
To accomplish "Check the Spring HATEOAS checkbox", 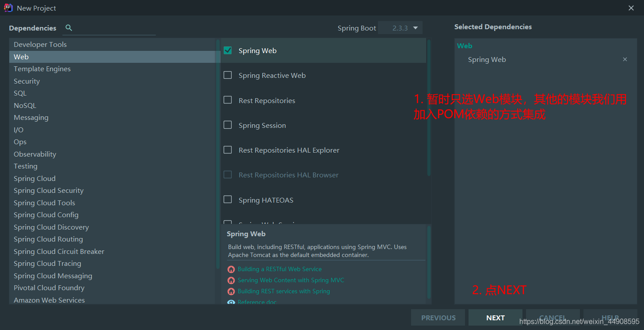I will click(x=228, y=200).
